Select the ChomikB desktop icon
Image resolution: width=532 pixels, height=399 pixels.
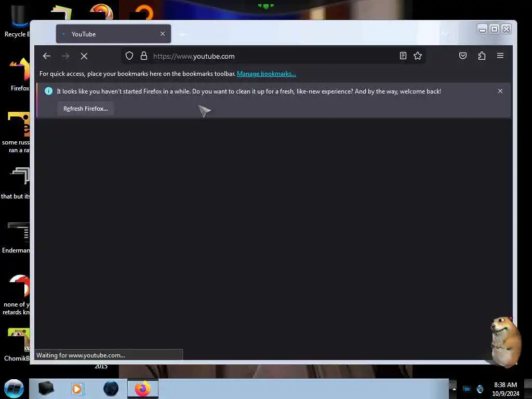pos(17,344)
